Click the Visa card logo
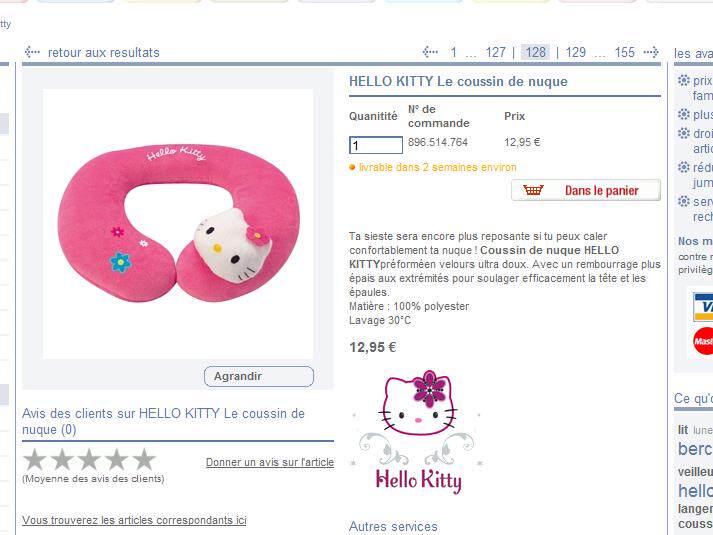Viewport: 713px width, 535px height. (703, 307)
